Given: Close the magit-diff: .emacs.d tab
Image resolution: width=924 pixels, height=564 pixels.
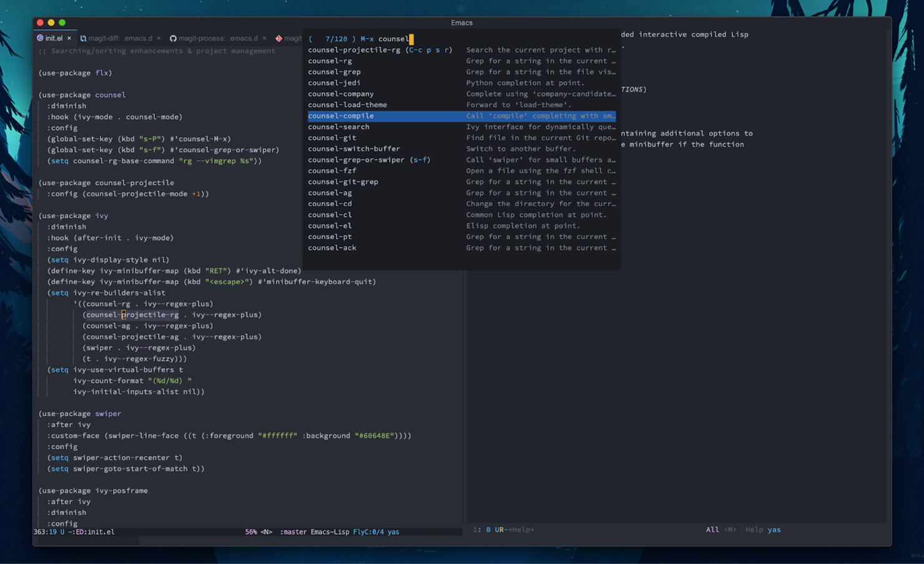Looking at the screenshot, I should (x=159, y=38).
